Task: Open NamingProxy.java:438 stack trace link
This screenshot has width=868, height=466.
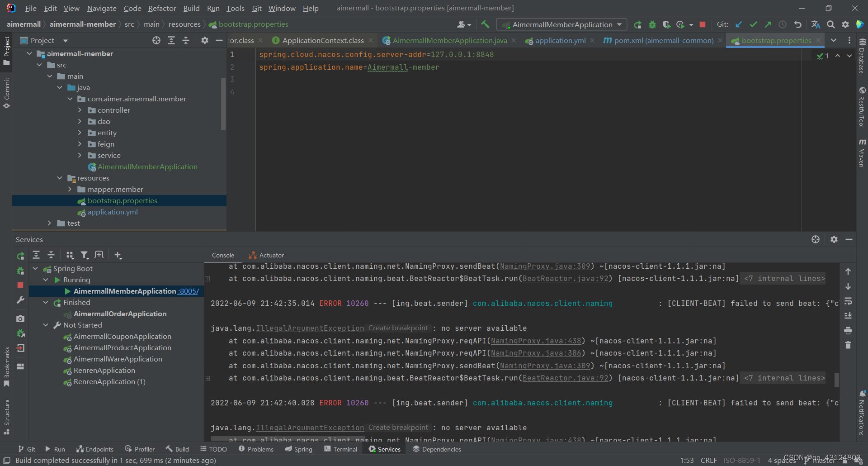Action: (536, 341)
